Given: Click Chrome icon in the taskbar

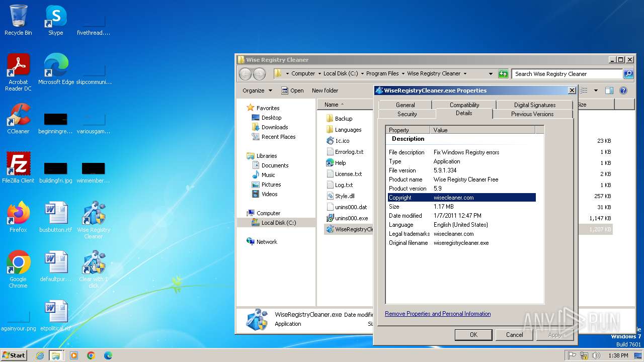Looking at the screenshot, I should [x=91, y=355].
